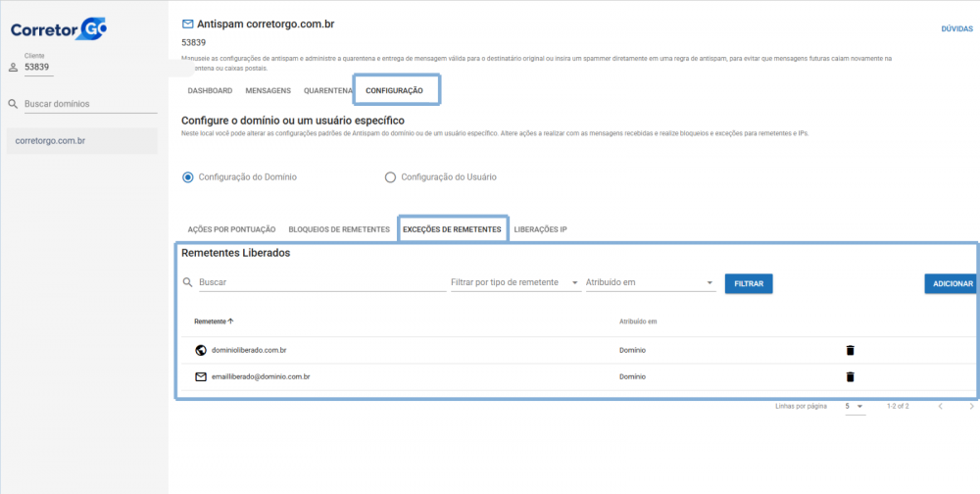Click the search icon beside Buscar domínios
The height and width of the screenshot is (494, 980).
(13, 104)
